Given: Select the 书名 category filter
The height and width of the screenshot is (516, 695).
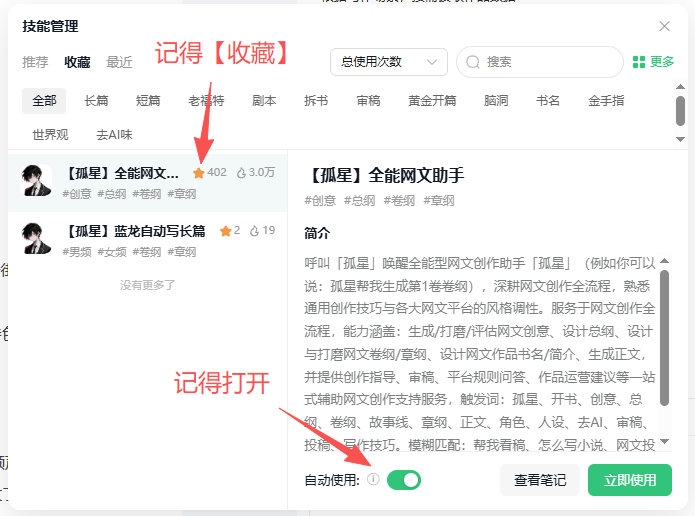Looking at the screenshot, I should pos(548,101).
